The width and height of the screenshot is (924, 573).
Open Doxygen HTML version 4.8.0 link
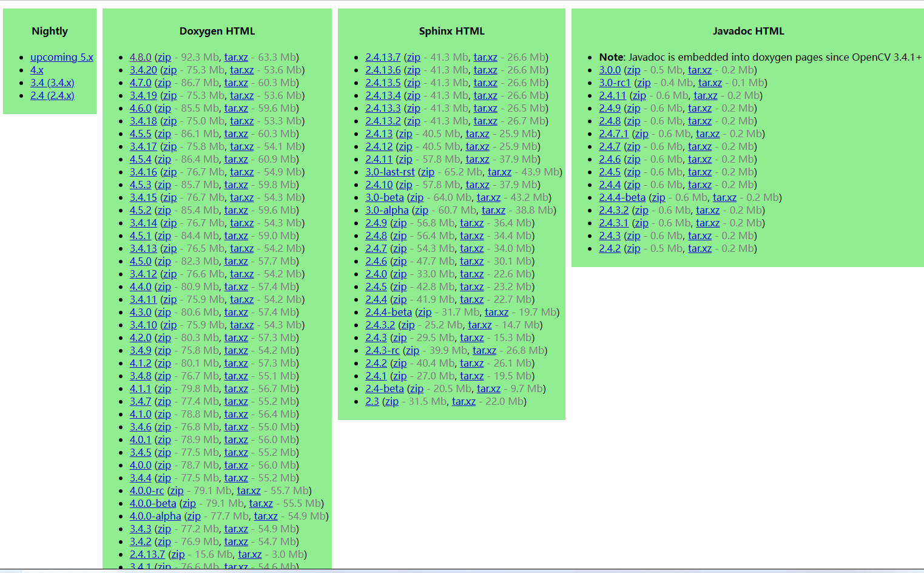[141, 57]
